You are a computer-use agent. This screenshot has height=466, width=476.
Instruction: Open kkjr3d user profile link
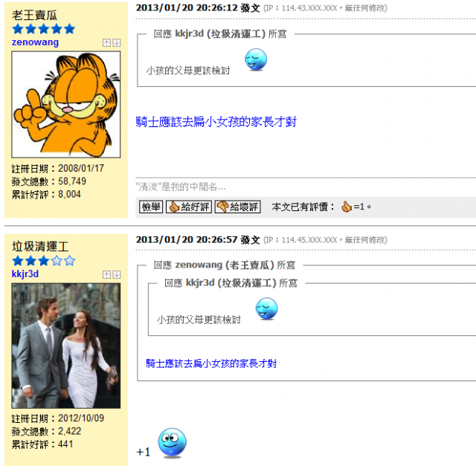[25, 274]
